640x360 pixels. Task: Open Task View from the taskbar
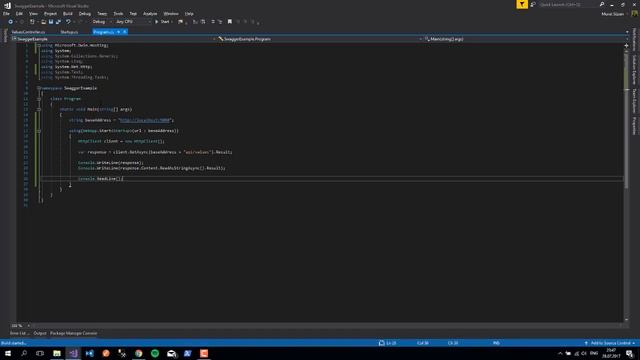pyautogui.click(x=40, y=353)
